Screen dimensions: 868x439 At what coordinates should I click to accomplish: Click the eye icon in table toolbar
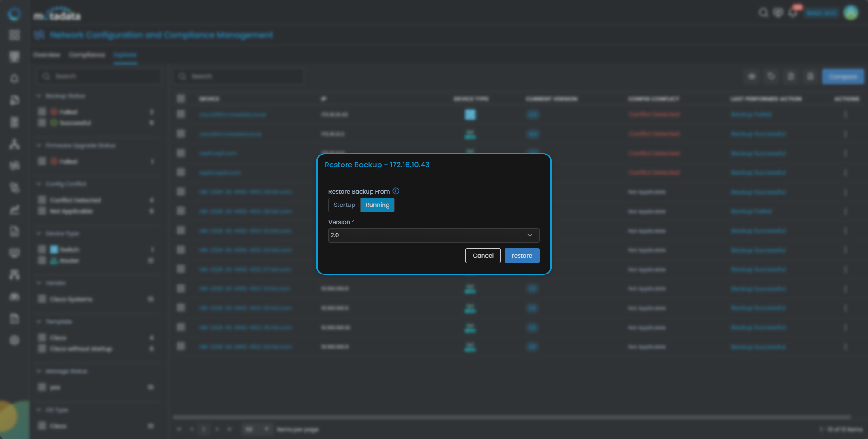(x=752, y=76)
